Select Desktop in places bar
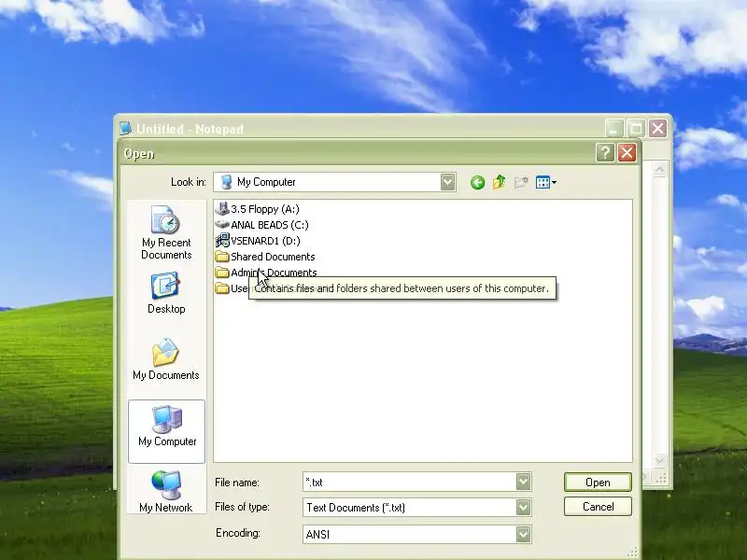Image resolution: width=747 pixels, height=560 pixels. click(x=166, y=293)
